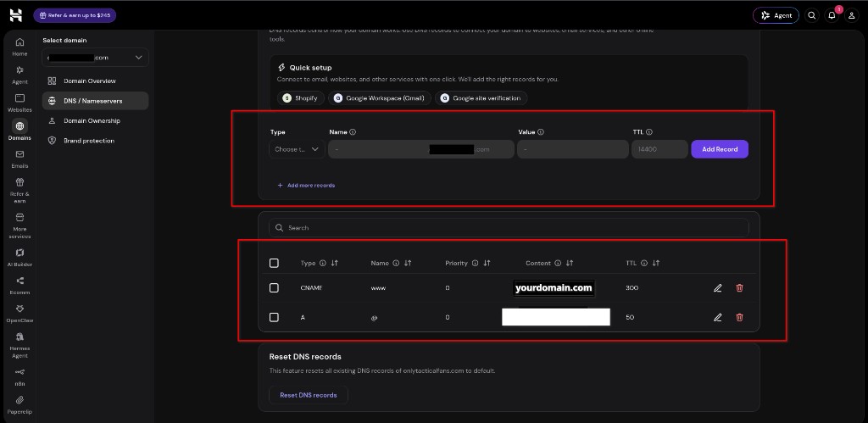This screenshot has height=423, width=868.
Task: Tick the select-all records checkbox
Action: 274,263
